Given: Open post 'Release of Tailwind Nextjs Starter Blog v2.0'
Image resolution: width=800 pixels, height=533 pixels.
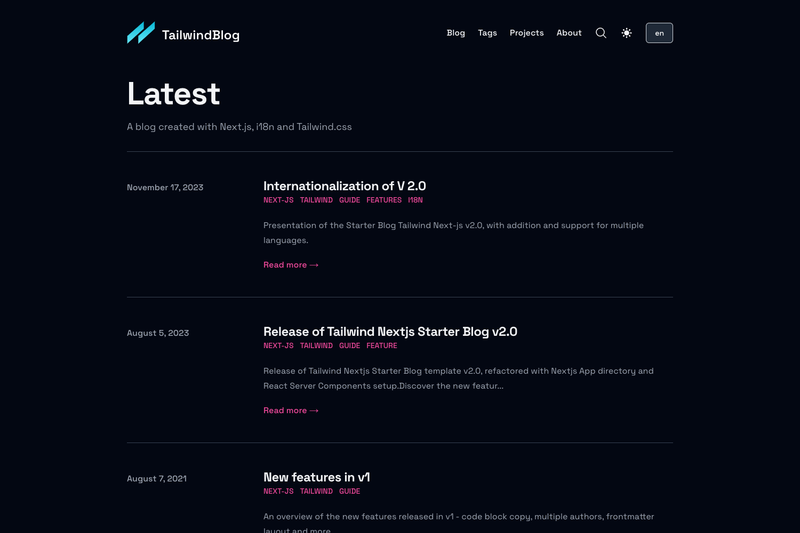Looking at the screenshot, I should click(x=390, y=332).
